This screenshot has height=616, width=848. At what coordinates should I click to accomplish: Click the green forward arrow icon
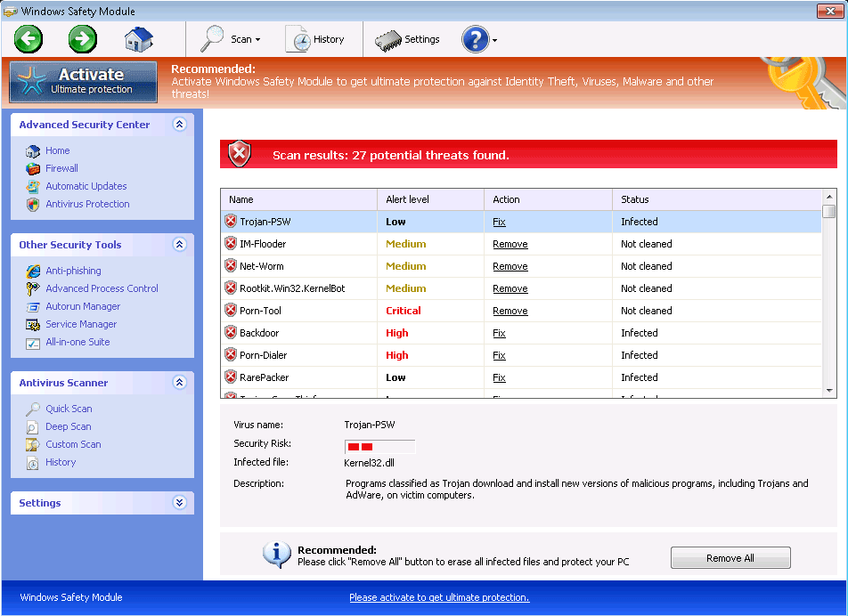[x=83, y=39]
